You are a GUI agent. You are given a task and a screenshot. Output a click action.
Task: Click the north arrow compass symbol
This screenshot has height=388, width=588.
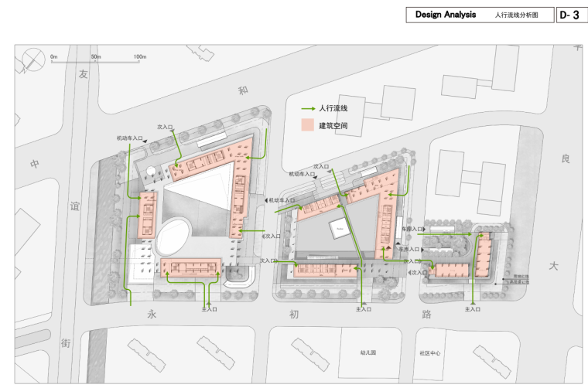tap(33, 60)
